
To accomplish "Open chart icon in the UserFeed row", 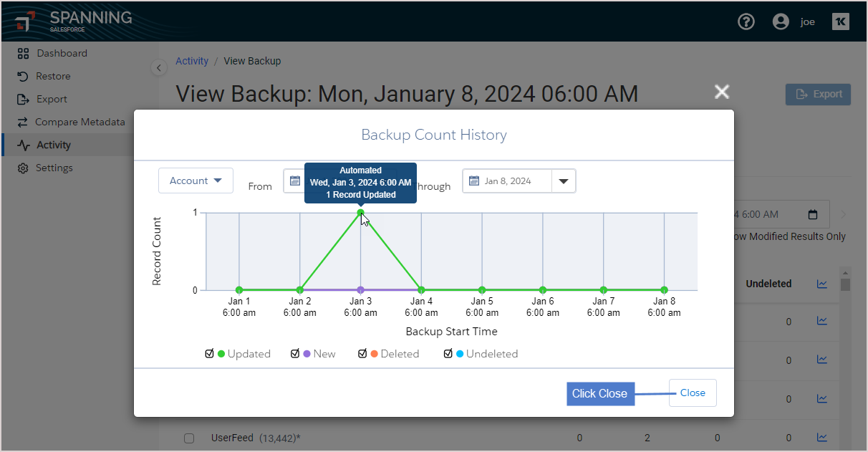I will click(822, 438).
